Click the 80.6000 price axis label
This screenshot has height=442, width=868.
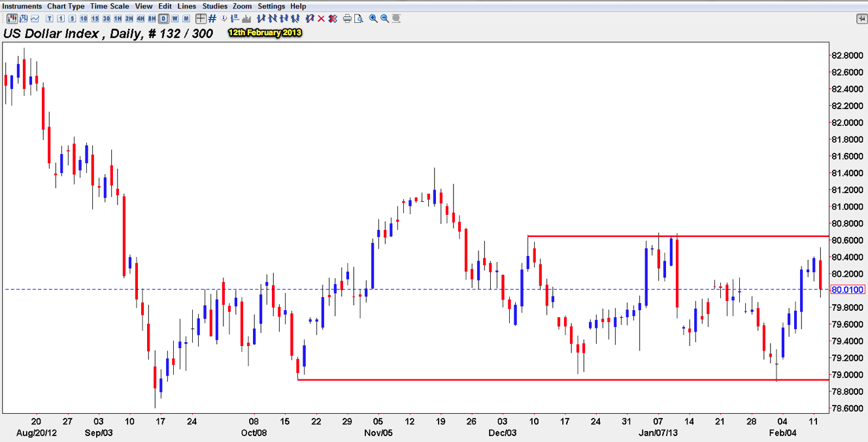click(x=846, y=241)
